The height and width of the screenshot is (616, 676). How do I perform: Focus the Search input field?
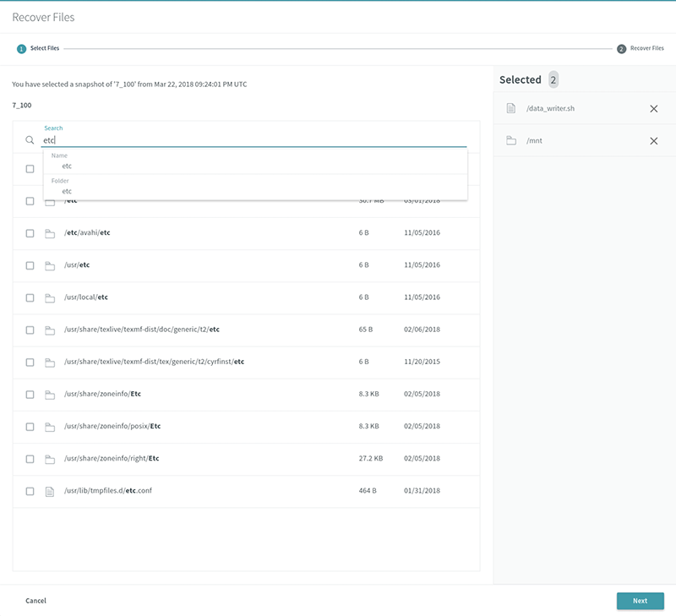(x=254, y=140)
